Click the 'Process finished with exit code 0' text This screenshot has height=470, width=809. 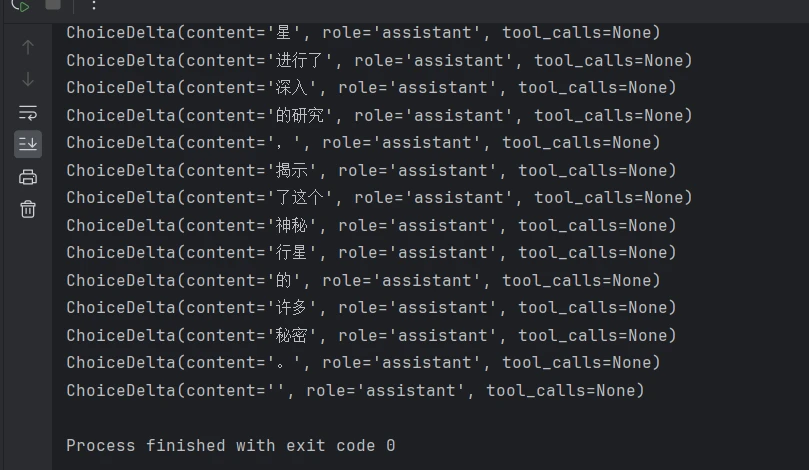(x=231, y=446)
